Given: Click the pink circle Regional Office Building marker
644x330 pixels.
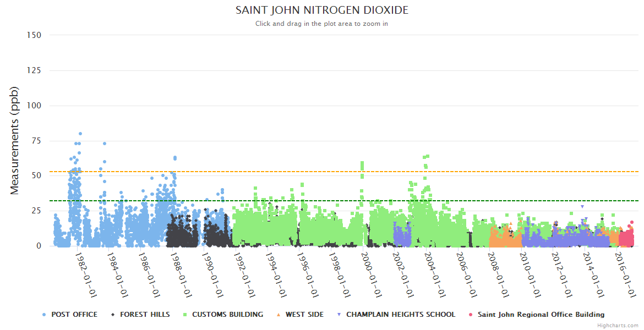Looking at the screenshot, I should tap(471, 315).
